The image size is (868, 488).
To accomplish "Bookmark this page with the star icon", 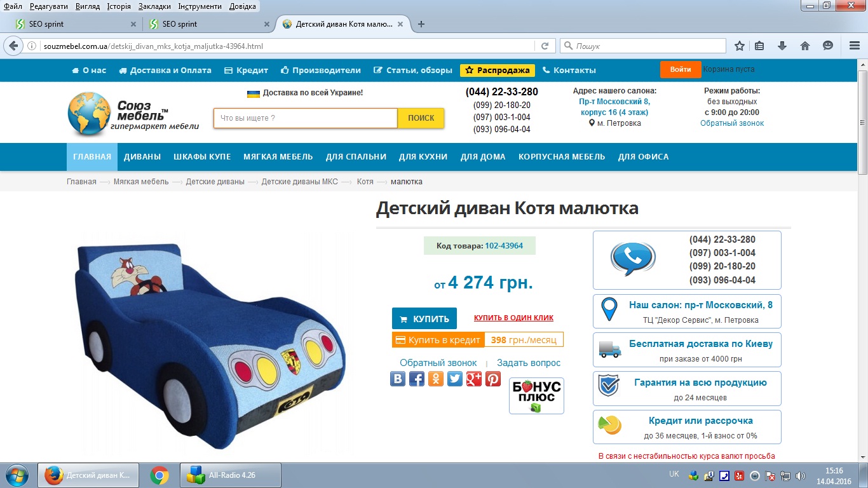I will point(740,46).
